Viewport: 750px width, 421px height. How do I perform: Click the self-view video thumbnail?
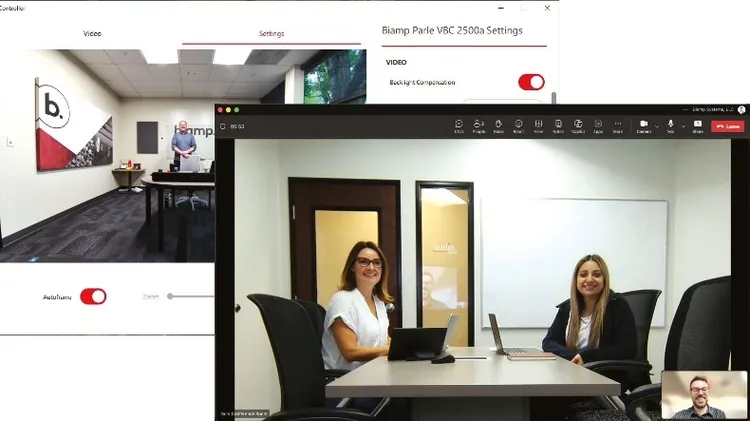tap(704, 394)
